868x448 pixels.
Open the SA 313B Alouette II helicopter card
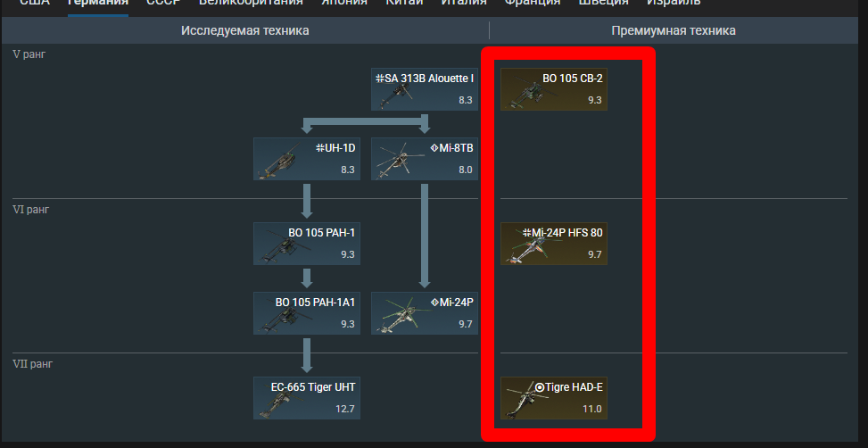[424, 89]
